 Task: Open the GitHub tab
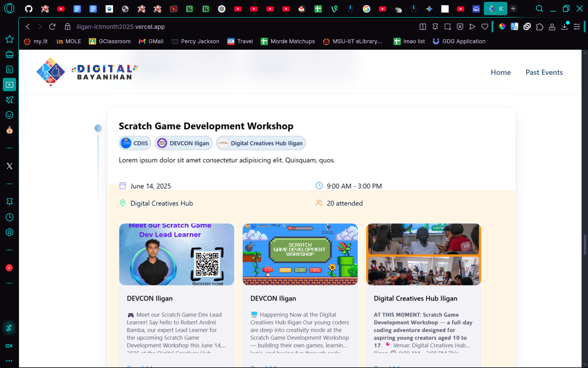(x=29, y=9)
